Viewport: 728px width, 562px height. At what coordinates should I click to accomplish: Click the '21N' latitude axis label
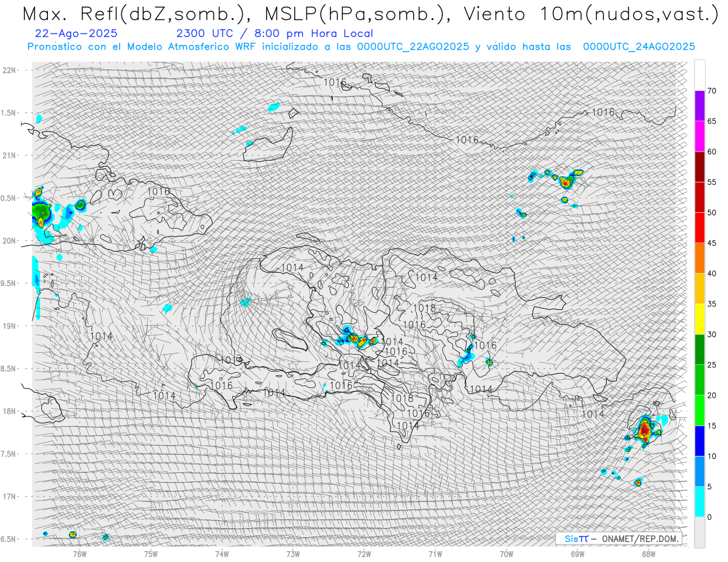8,155
